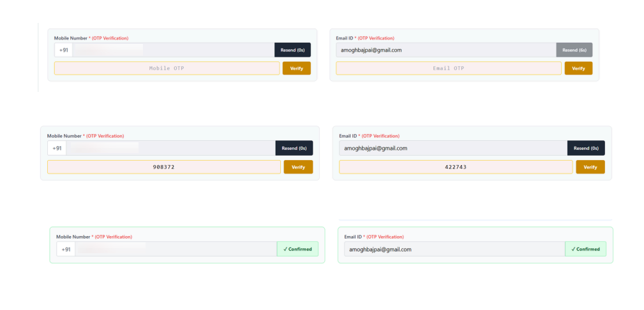
Task: Click the empty Mobile OTP input field
Action: [x=167, y=68]
